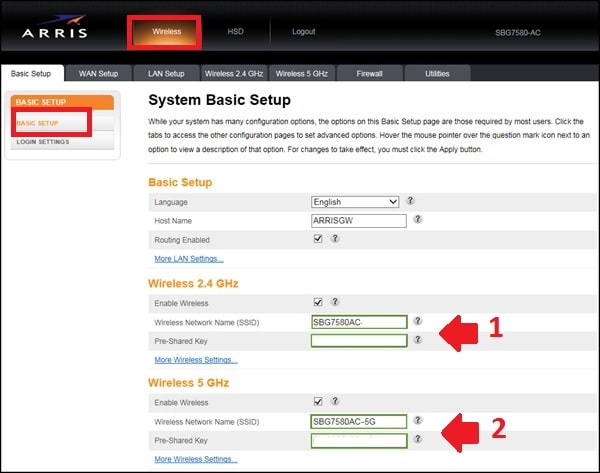Click the 2.4 GHz Pre-Shared Key field

(359, 341)
